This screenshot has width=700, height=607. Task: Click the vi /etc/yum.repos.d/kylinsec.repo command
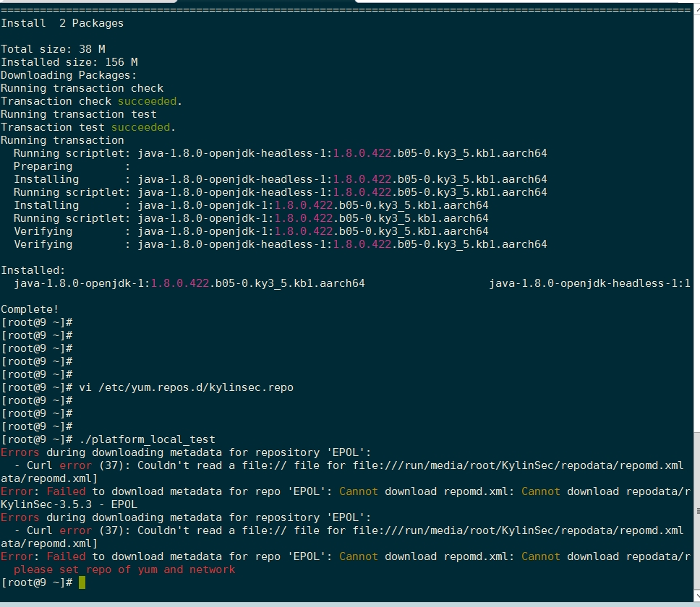(x=186, y=387)
